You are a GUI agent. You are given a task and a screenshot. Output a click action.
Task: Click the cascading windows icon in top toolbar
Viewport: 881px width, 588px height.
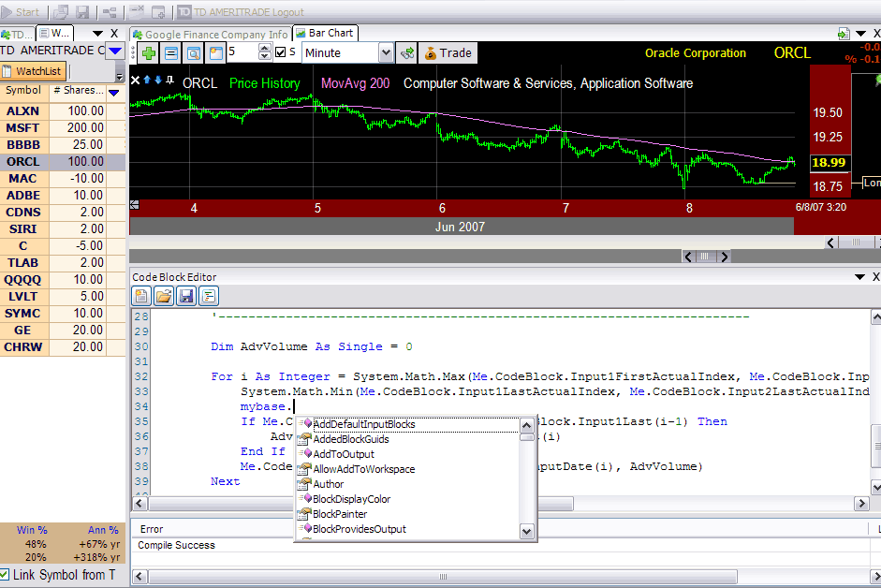tap(61, 12)
